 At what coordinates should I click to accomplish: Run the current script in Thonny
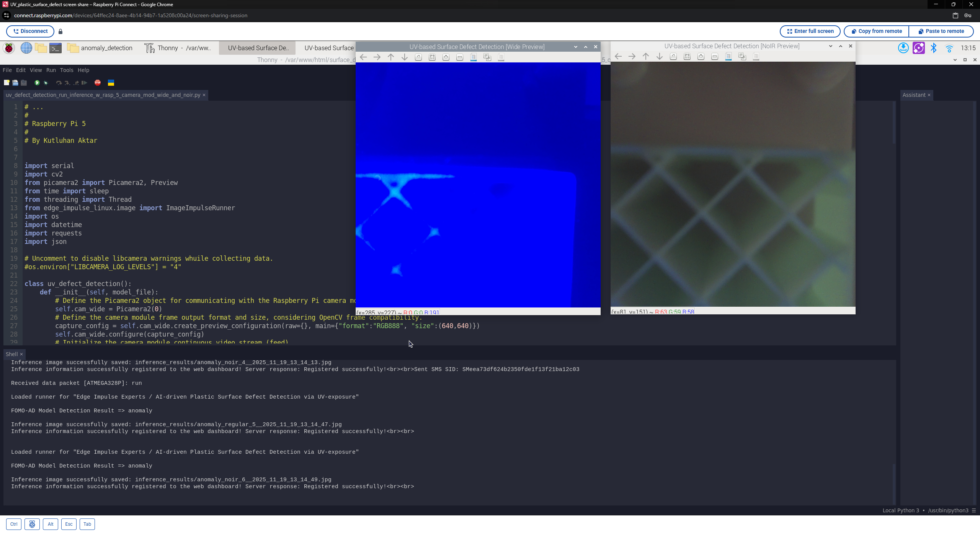point(37,83)
